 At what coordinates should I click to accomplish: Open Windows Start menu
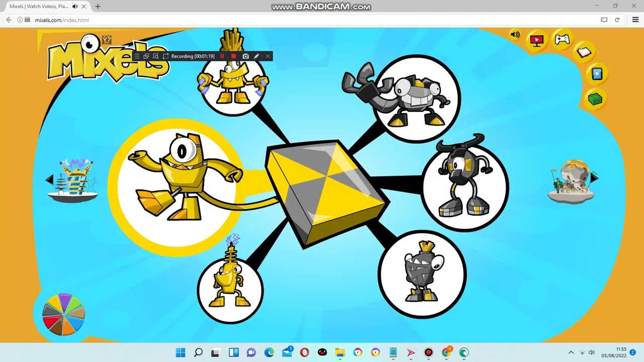181,352
